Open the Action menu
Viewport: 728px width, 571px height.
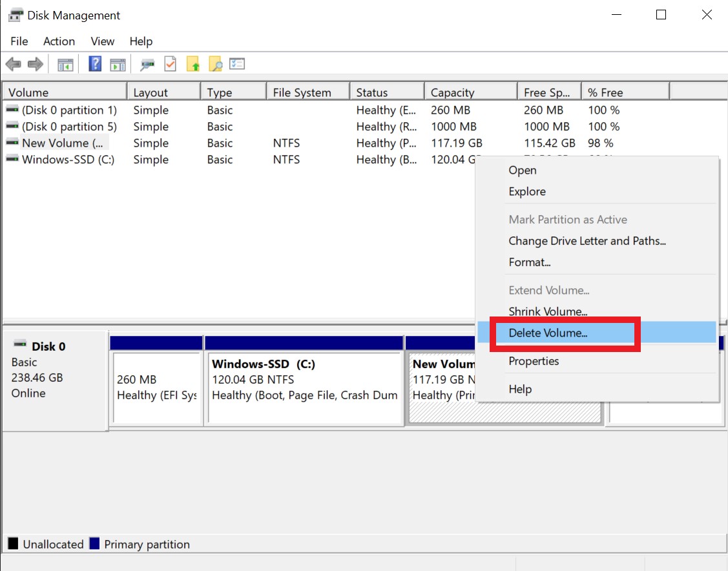click(59, 41)
